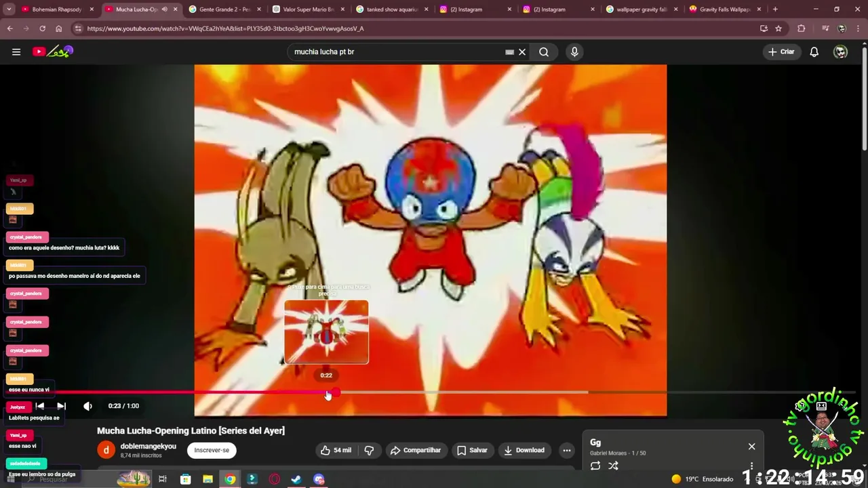Image resolution: width=868 pixels, height=488 pixels.
Task: Go back with the browser back arrow
Action: [9, 28]
